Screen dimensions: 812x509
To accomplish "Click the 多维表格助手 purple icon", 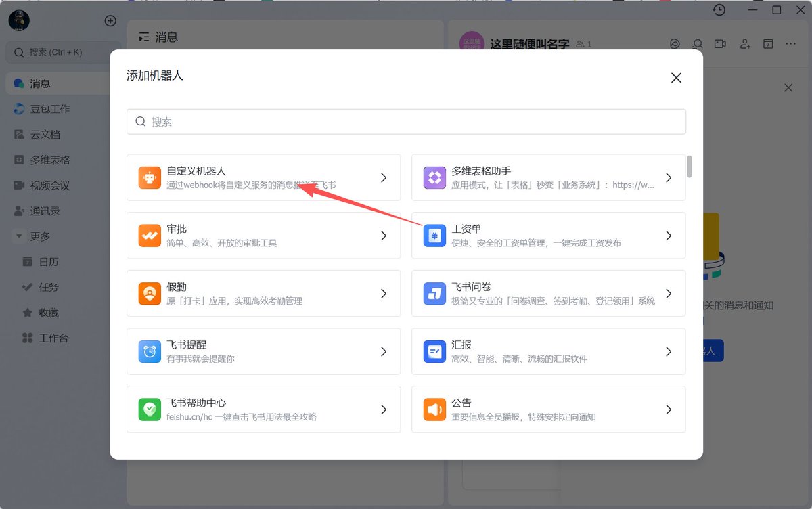I will (x=434, y=177).
